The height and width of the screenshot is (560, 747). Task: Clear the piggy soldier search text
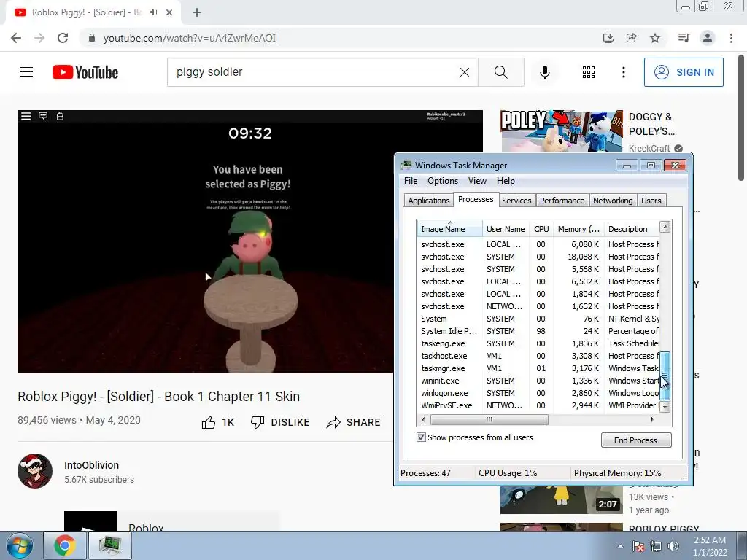pyautogui.click(x=465, y=72)
